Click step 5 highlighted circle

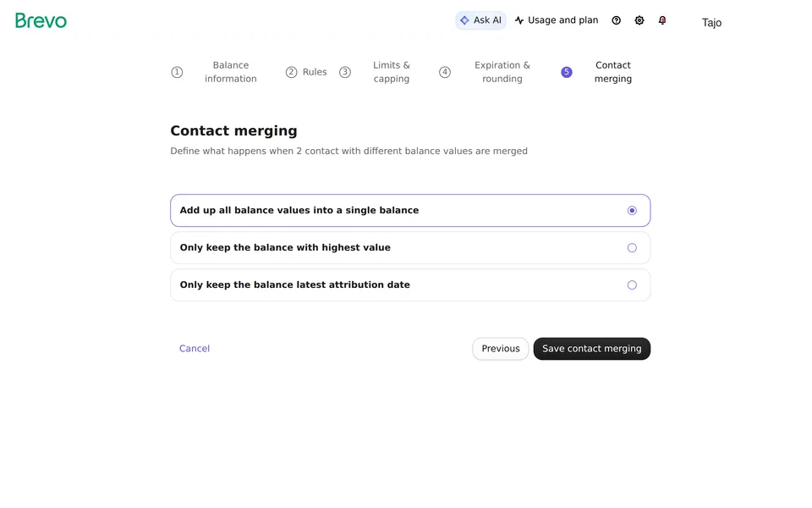[x=567, y=72]
